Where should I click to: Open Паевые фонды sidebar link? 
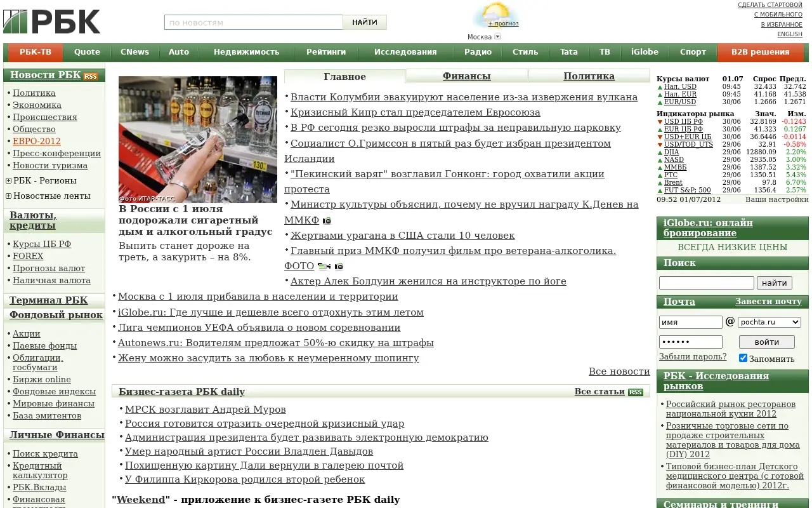[45, 346]
